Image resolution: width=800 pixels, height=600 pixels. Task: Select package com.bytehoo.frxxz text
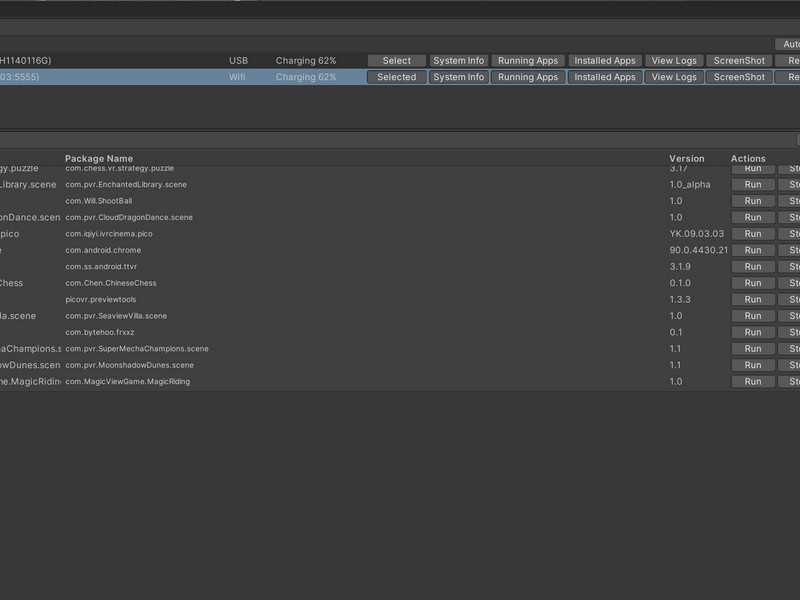pyautogui.click(x=99, y=332)
